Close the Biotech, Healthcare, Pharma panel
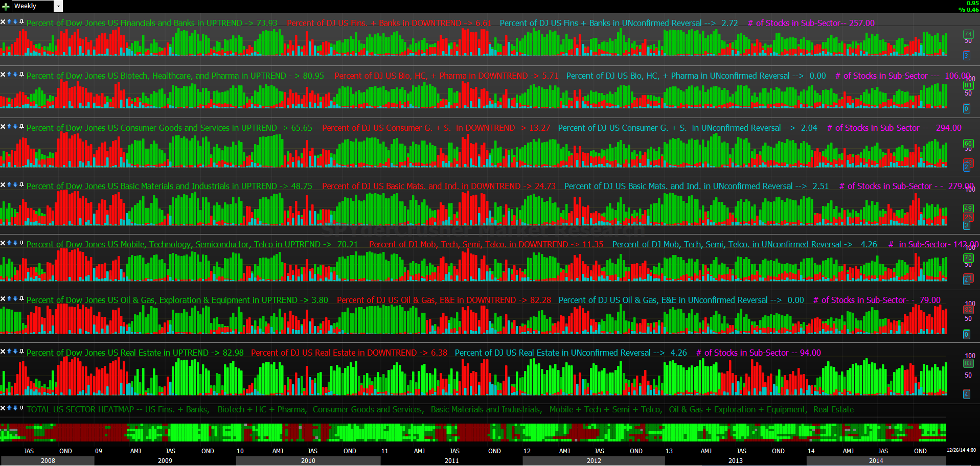Viewport: 980px width, 466px height. point(3,75)
